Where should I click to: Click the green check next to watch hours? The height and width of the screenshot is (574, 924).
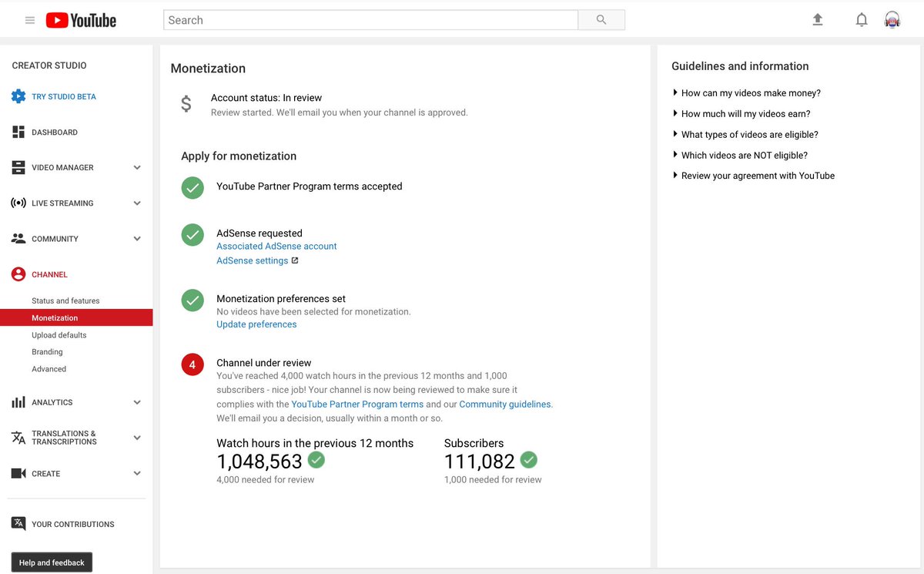(x=316, y=460)
